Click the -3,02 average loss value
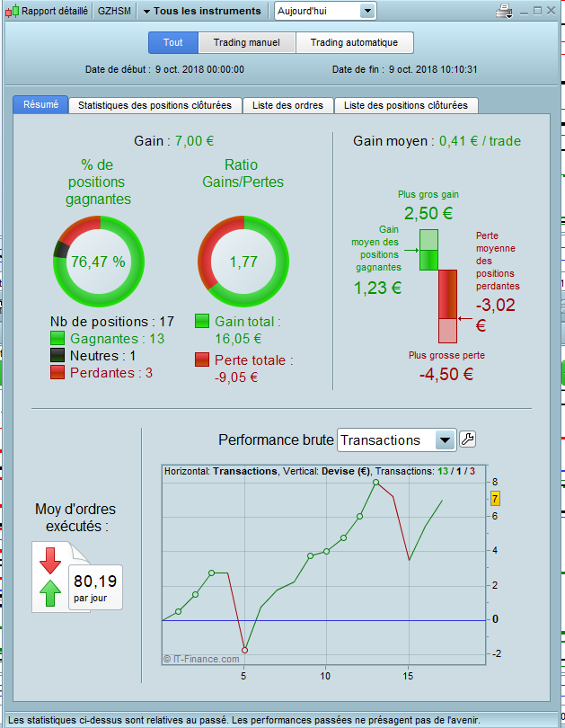565x728 pixels. [496, 305]
